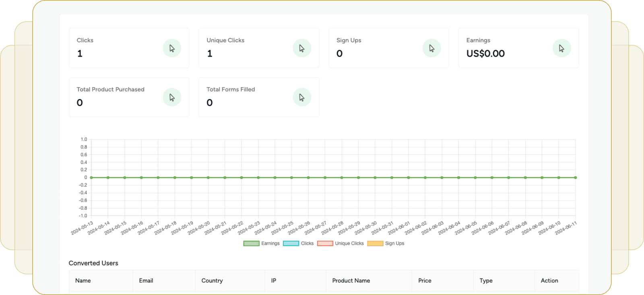
Task: Click the cursor icon in Sign Ups card
Action: (x=431, y=48)
